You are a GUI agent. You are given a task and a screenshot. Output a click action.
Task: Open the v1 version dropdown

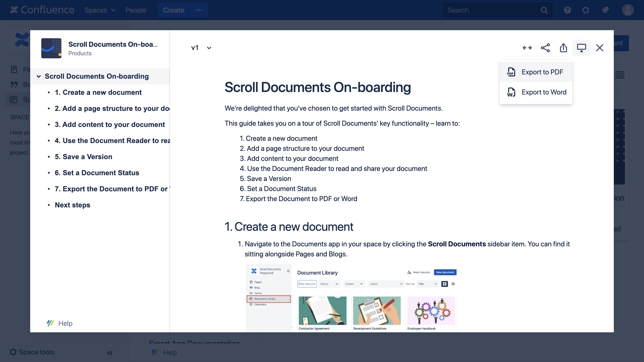tap(201, 48)
